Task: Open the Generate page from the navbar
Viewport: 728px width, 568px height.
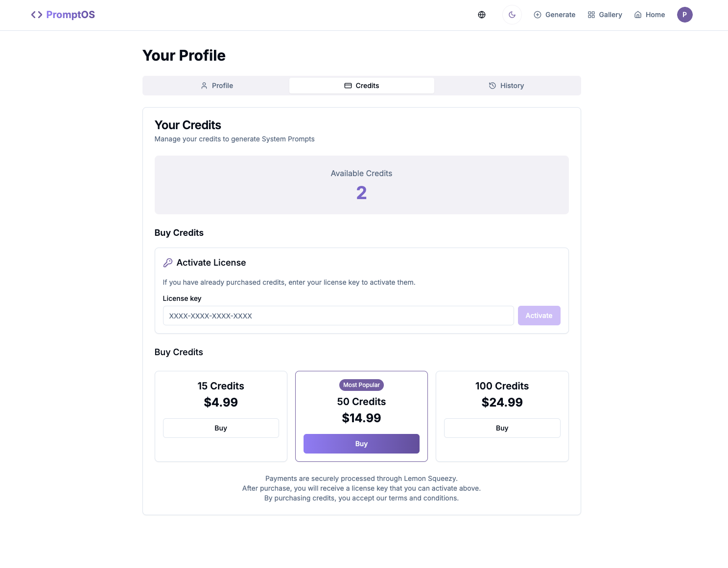Action: [x=555, y=15]
